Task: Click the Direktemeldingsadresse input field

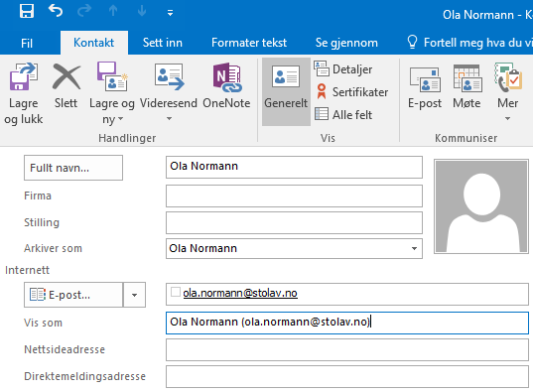Action: pos(347,376)
